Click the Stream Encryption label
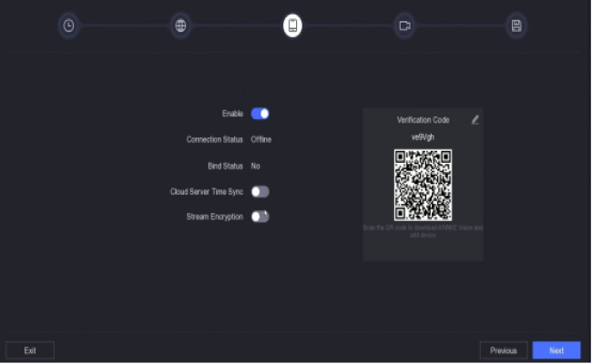The height and width of the screenshot is (364, 592). click(x=209, y=217)
